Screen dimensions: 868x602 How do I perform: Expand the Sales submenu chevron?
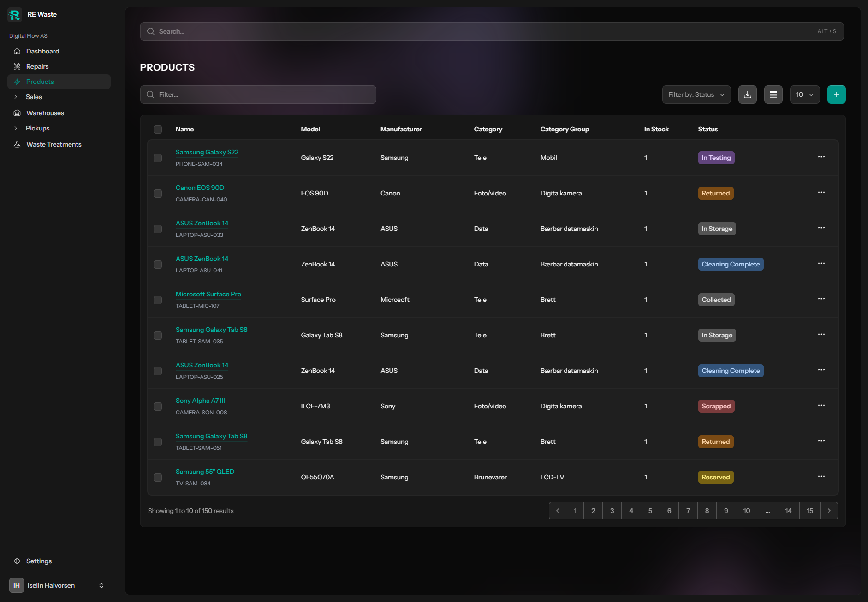pyautogui.click(x=16, y=97)
